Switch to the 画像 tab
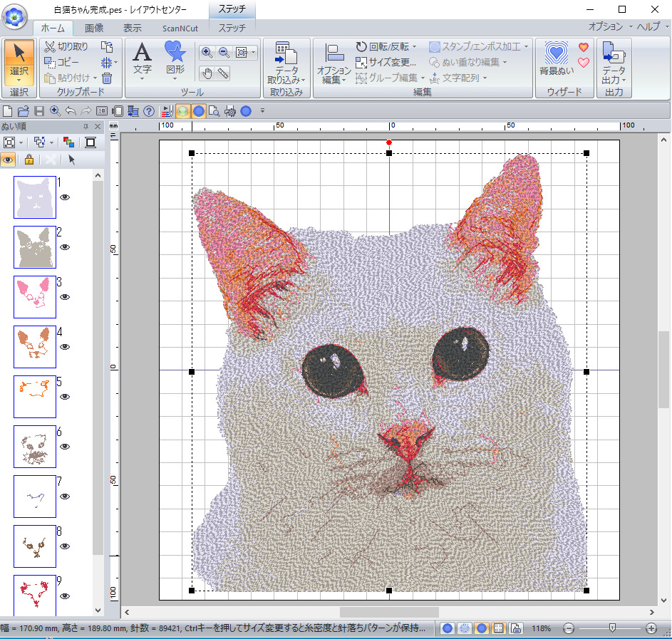The width and height of the screenshot is (672, 639). coord(94,28)
